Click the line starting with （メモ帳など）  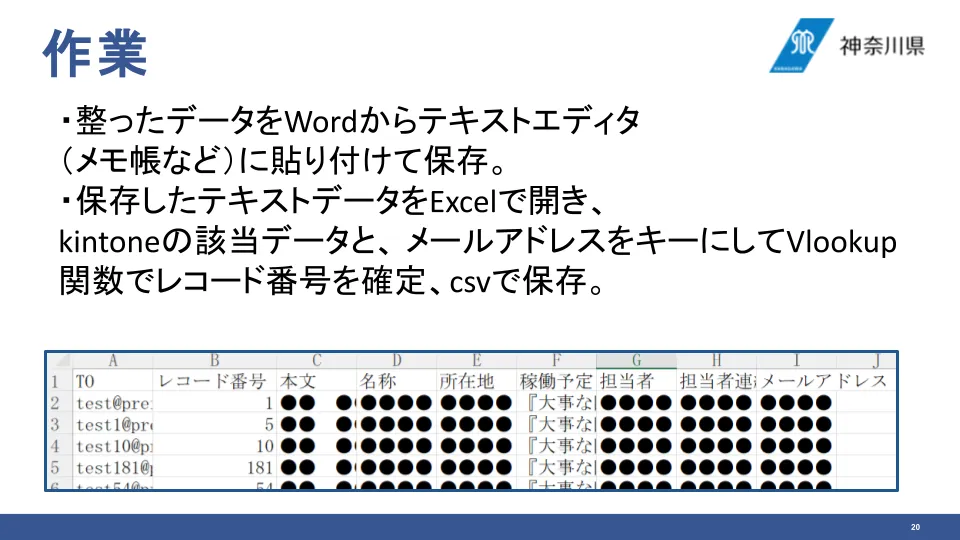(x=285, y=161)
